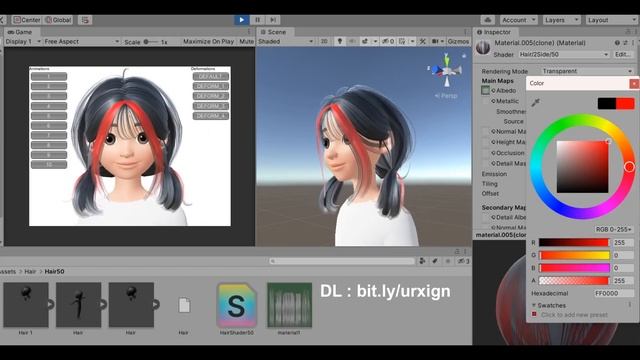Open scene camera settings icon

point(435,41)
